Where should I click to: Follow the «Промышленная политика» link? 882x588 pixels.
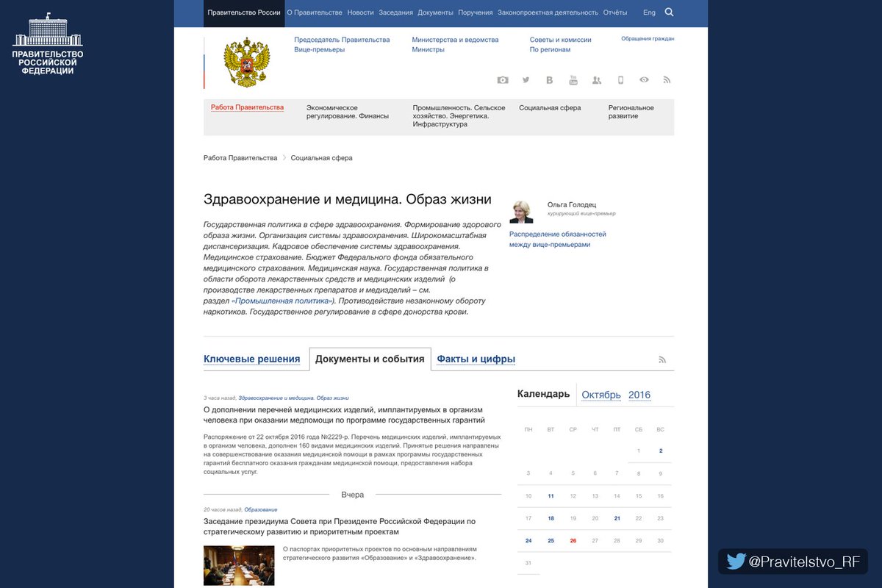282,301
